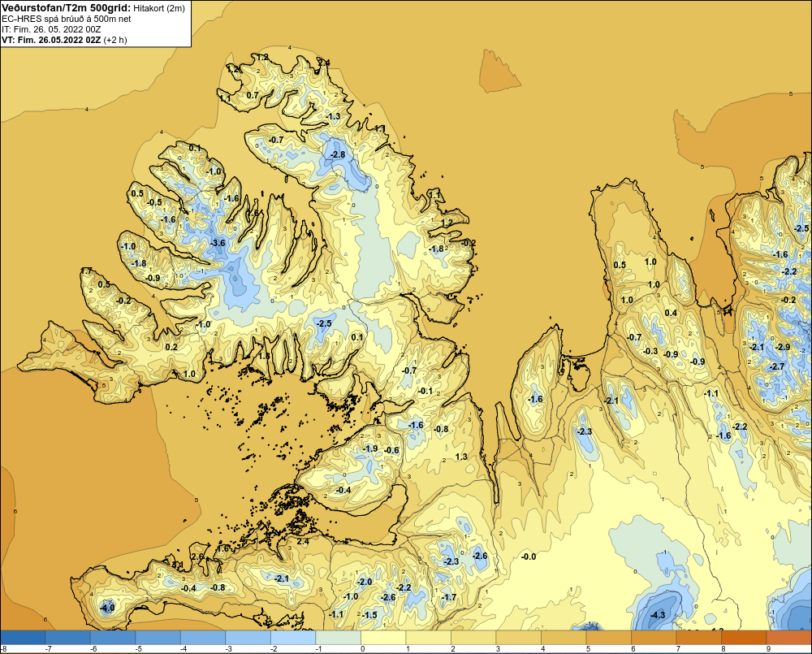The image size is (812, 654).
Task: Click the '-3.6' temperature value on the map
Action: click(218, 243)
